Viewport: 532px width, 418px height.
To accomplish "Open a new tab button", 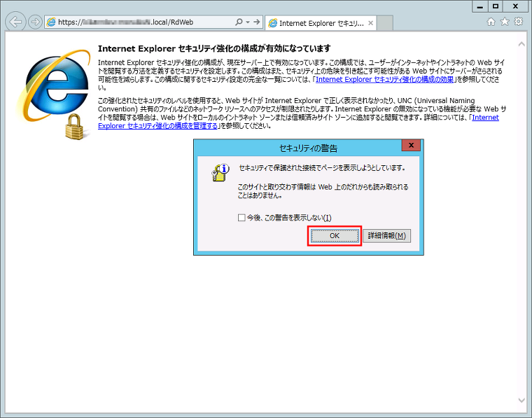I will click(x=385, y=23).
